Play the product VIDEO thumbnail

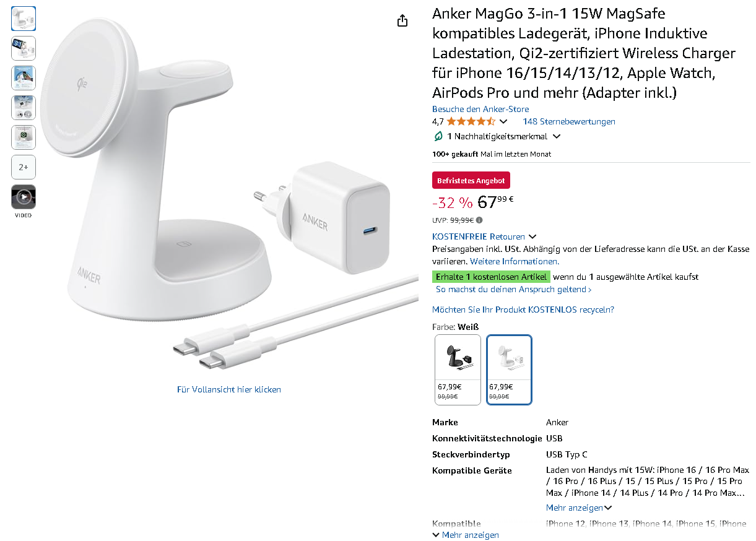pyautogui.click(x=24, y=197)
